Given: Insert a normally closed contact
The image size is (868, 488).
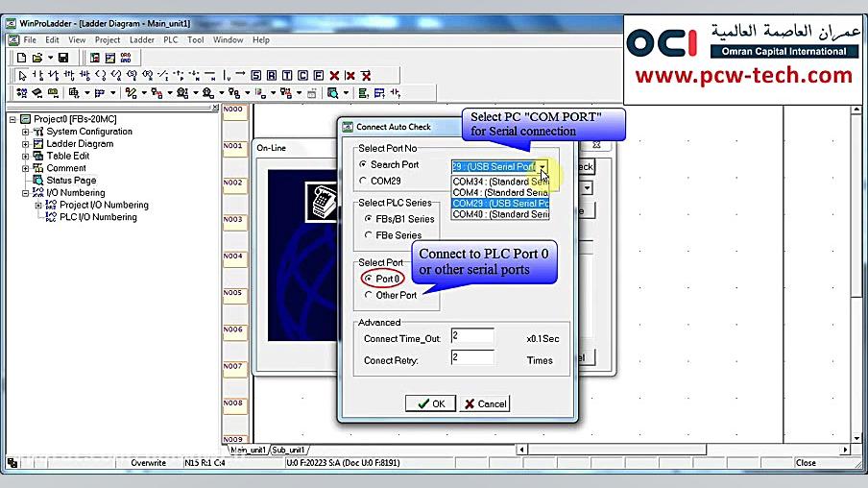Looking at the screenshot, I should 53,75.
